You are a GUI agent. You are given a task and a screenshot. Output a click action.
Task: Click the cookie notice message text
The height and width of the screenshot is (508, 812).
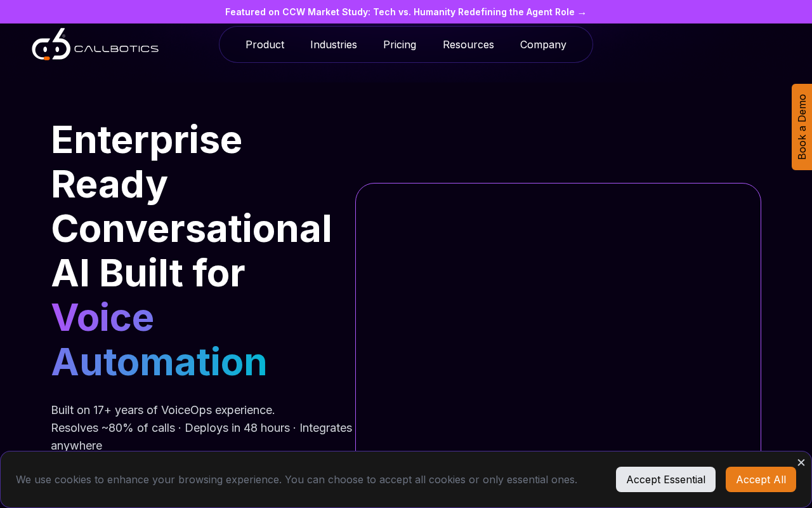[x=296, y=479]
